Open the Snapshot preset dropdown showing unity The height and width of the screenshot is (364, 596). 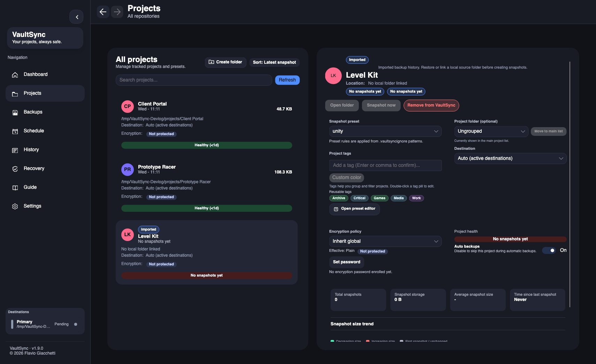pos(385,131)
